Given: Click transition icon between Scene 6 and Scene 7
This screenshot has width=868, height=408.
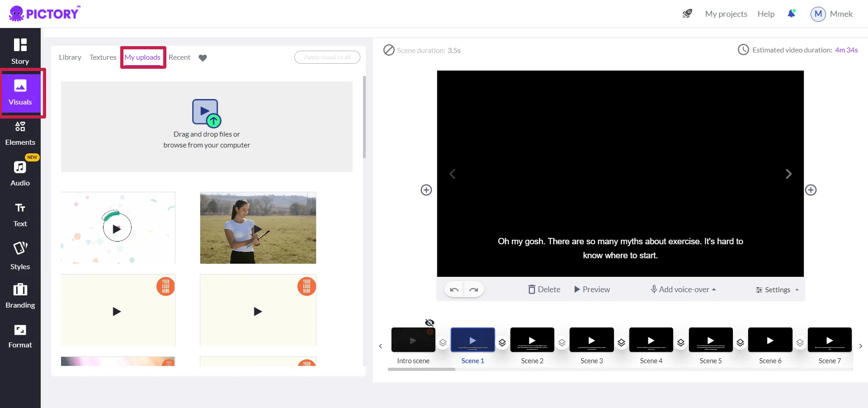Looking at the screenshot, I should coord(800,343).
